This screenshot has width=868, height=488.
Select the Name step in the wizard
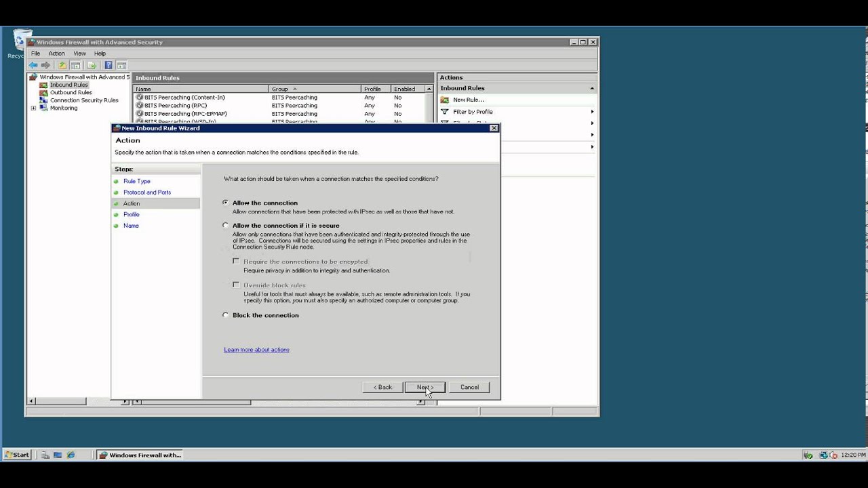pos(131,226)
